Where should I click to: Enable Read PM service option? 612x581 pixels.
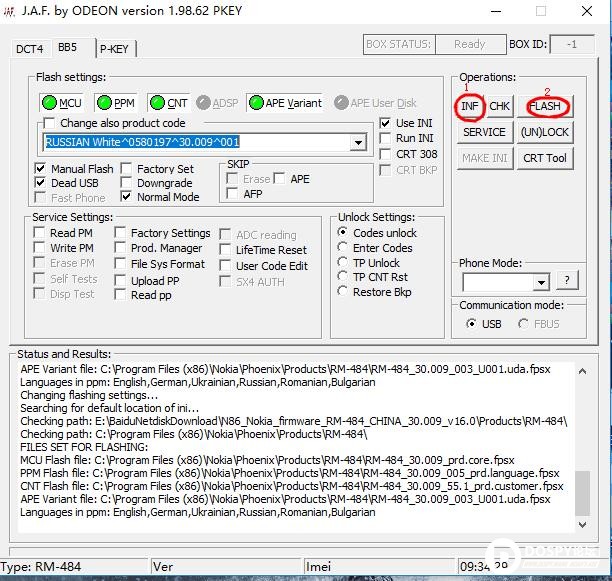[x=39, y=233]
